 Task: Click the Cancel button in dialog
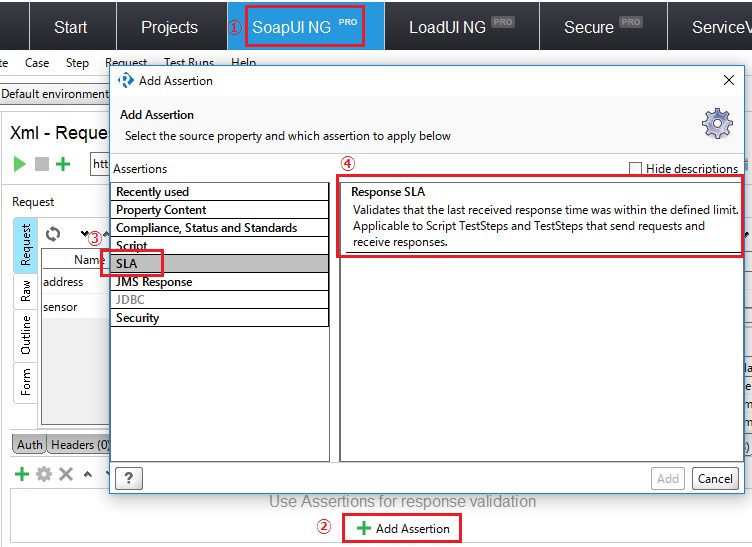715,478
